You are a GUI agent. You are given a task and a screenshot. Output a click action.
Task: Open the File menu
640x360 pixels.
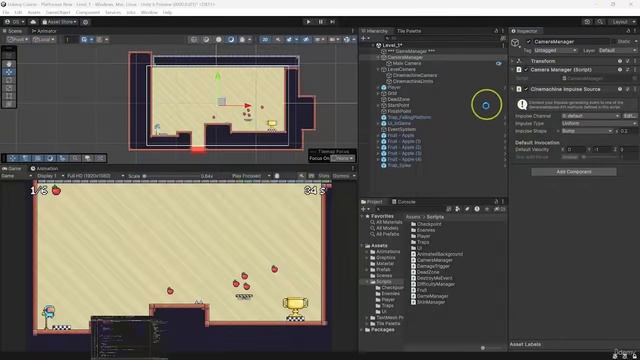6,13
